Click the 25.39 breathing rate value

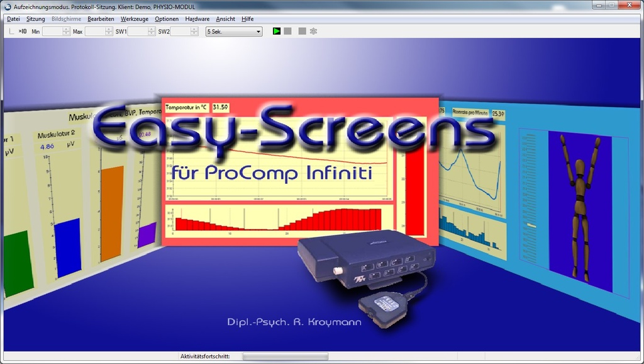498,113
